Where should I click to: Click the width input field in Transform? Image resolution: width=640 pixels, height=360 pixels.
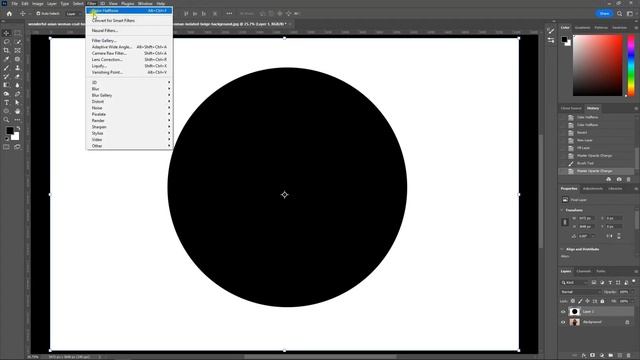586,218
